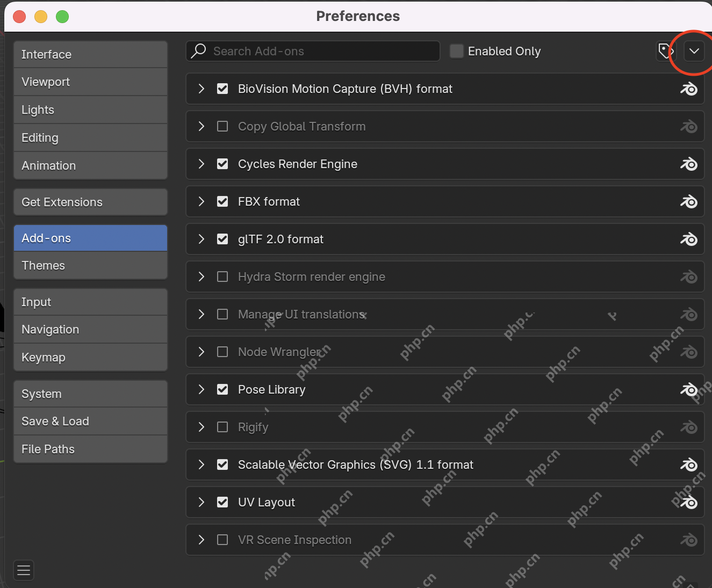Uncheck the Pose Library add-on
712x588 pixels.
[222, 389]
